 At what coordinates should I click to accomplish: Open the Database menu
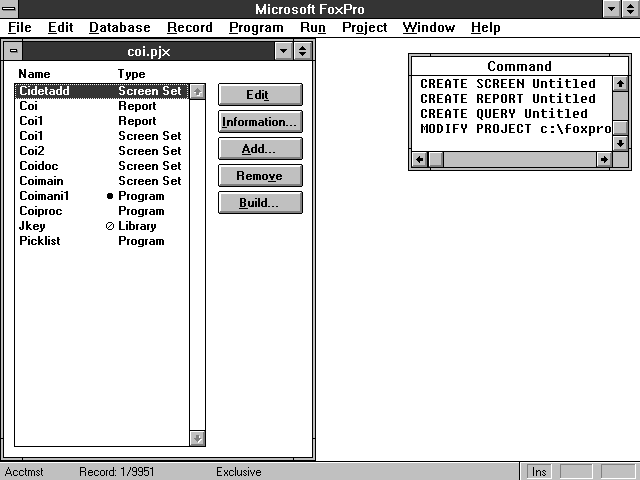(x=119, y=27)
